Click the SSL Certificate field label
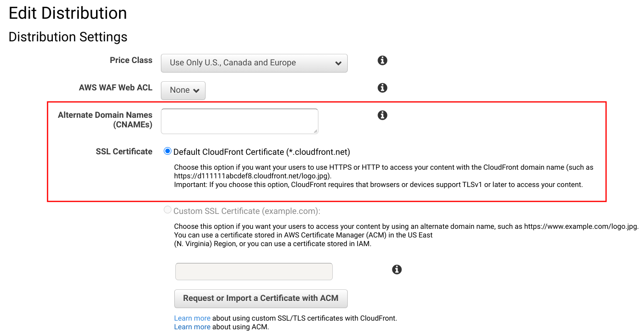The image size is (644, 336). click(124, 151)
